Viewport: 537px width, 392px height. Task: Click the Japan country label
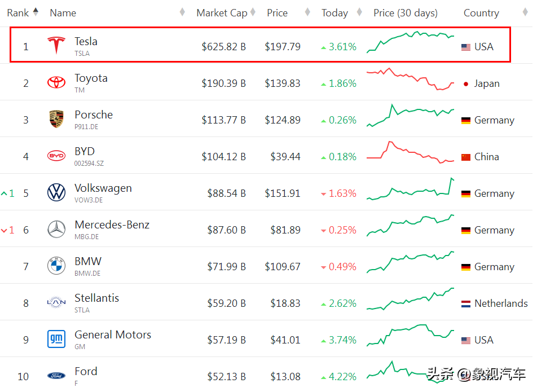click(x=487, y=83)
